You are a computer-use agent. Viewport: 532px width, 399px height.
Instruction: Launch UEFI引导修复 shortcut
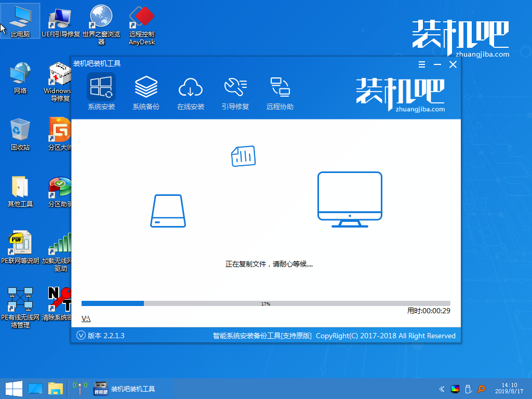(61, 21)
